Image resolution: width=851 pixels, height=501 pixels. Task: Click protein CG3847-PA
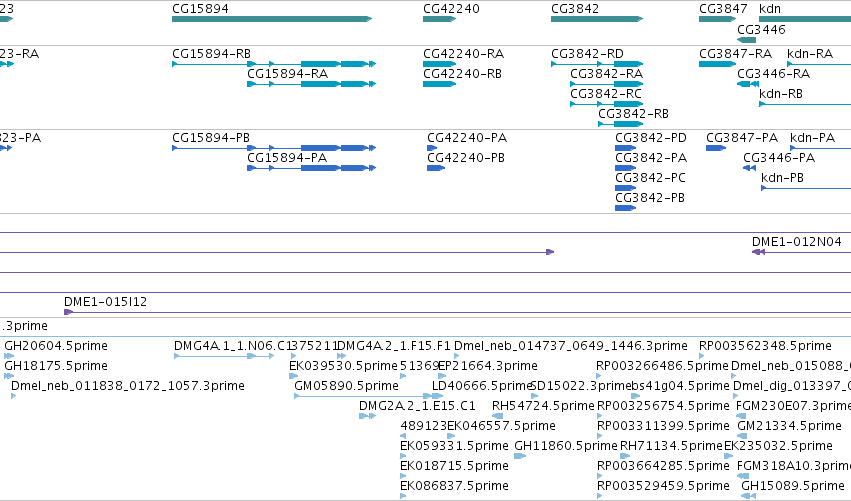pyautogui.click(x=716, y=148)
